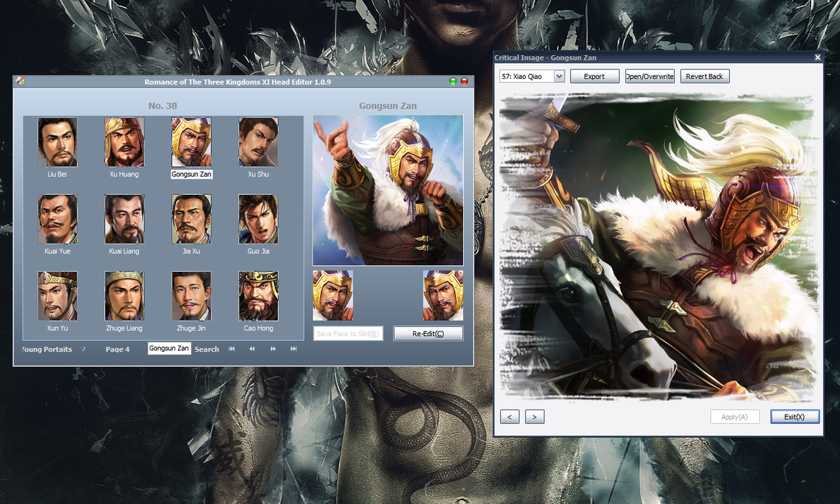Close the Critical Image window
Image resolution: width=840 pixels, height=504 pixels.
(818, 58)
